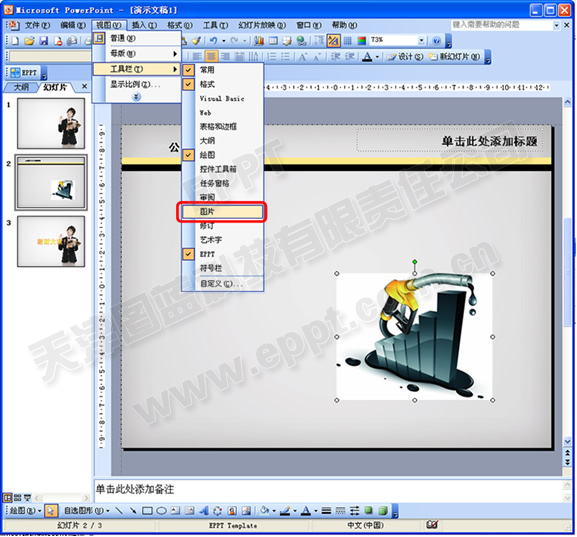577x537 pixels.
Task: Open the 插入 menu
Action: pyautogui.click(x=144, y=25)
